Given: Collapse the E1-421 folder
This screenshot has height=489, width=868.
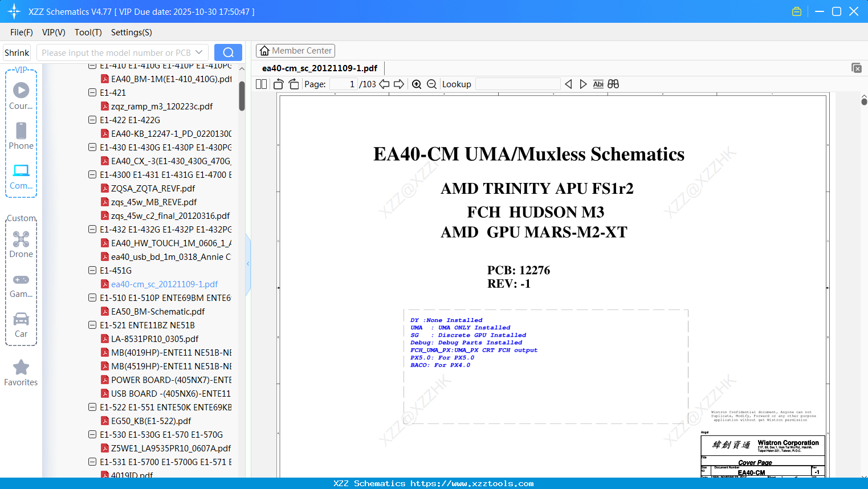Looking at the screenshot, I should pos(92,92).
